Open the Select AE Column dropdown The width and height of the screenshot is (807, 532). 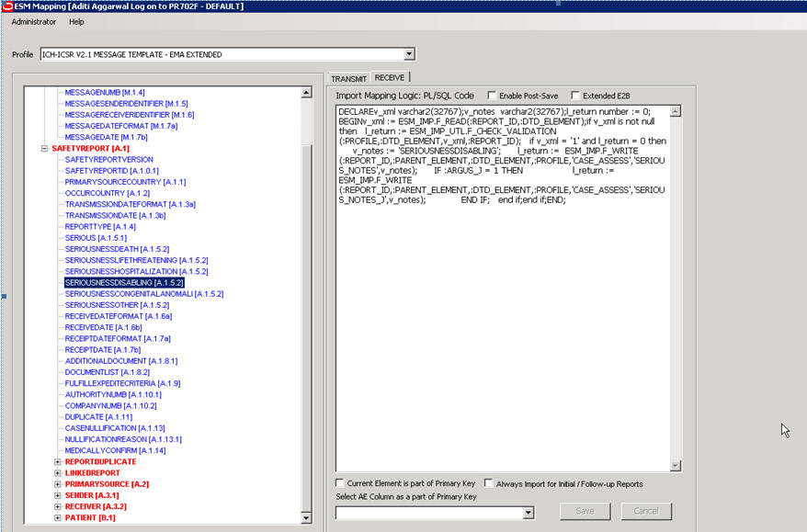click(529, 513)
